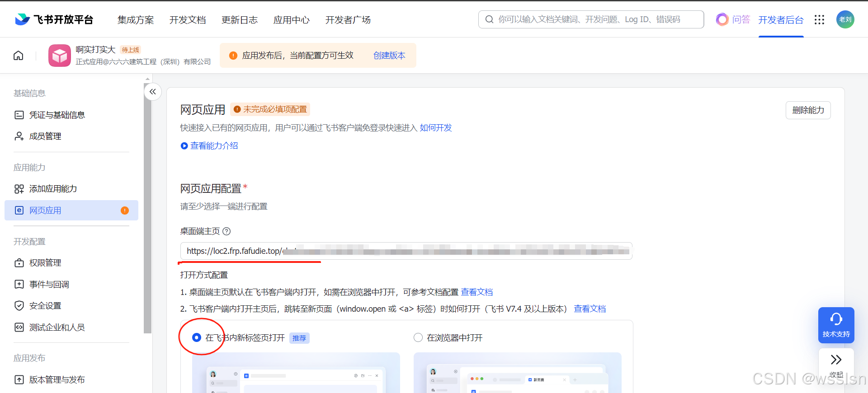Open 应用中心 top navigation
The width and height of the screenshot is (868, 393).
[292, 20]
